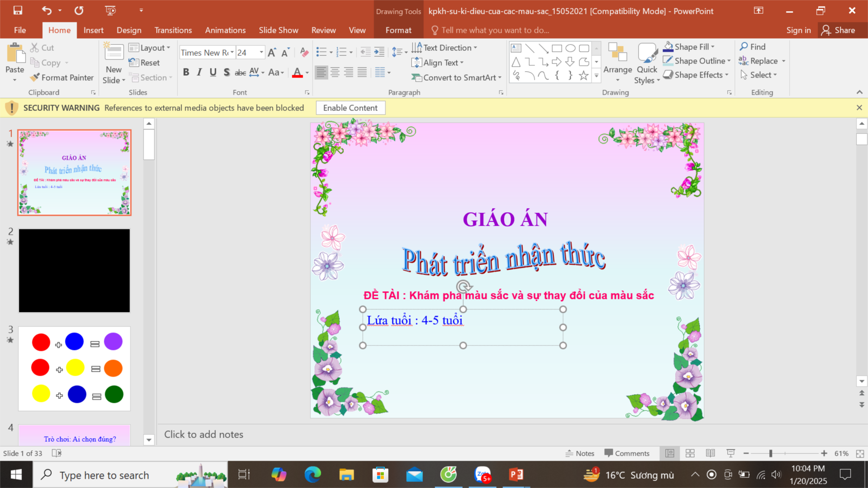Open Microsoft Edge from the taskbar
This screenshot has width=868, height=488.
(313, 474)
